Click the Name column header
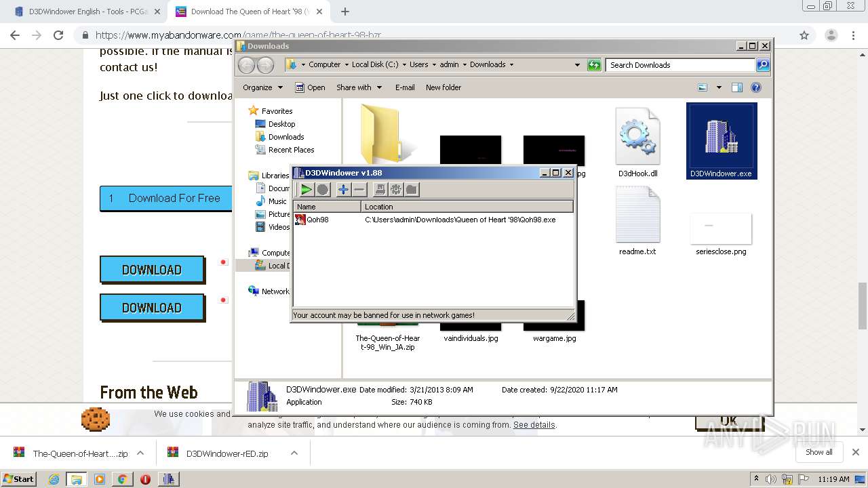 point(328,207)
